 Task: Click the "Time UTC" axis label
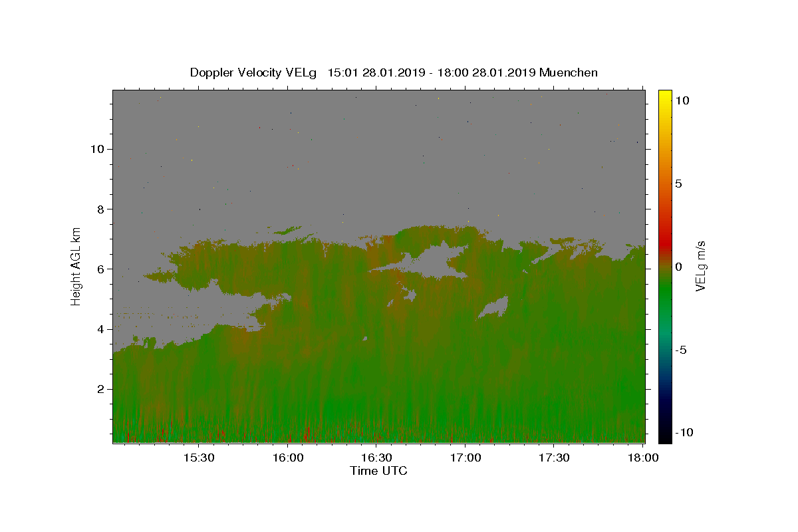pos(378,471)
